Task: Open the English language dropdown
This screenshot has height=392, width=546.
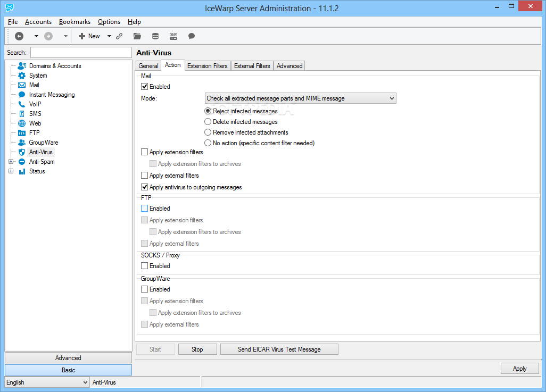Action: tap(47, 382)
